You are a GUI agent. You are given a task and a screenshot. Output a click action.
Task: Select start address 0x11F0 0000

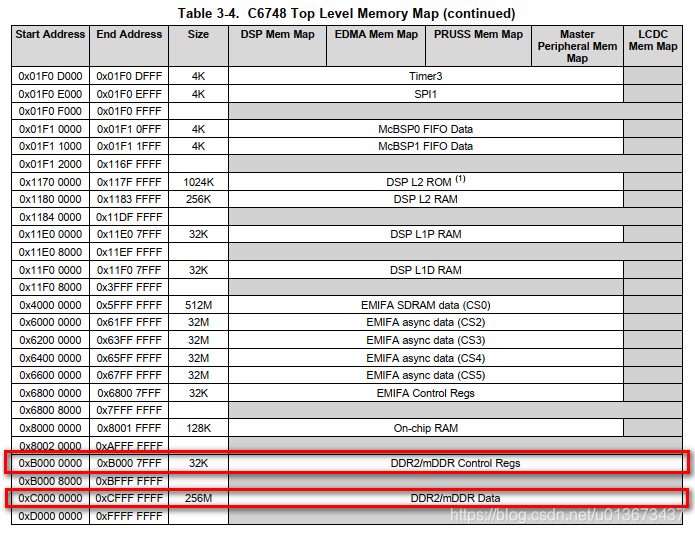pyautogui.click(x=50, y=270)
